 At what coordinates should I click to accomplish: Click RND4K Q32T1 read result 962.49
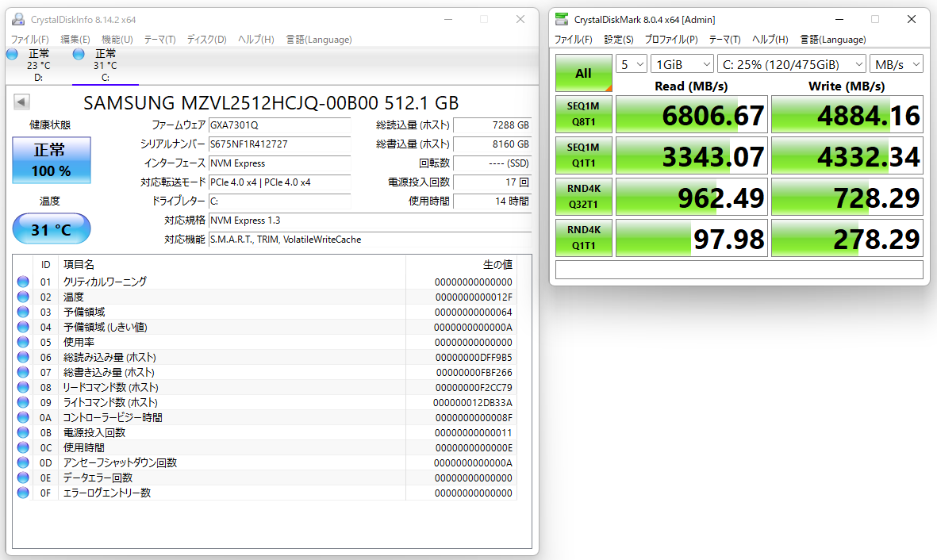coord(691,197)
